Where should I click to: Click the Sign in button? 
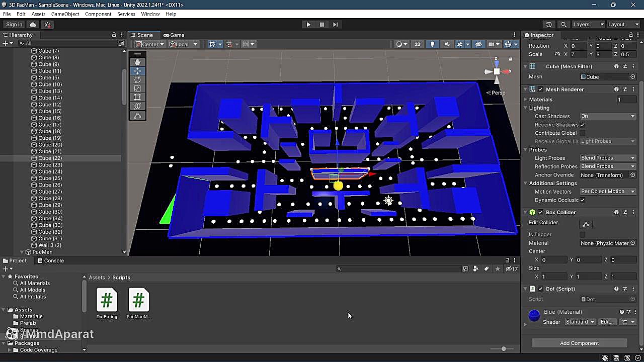tap(14, 25)
